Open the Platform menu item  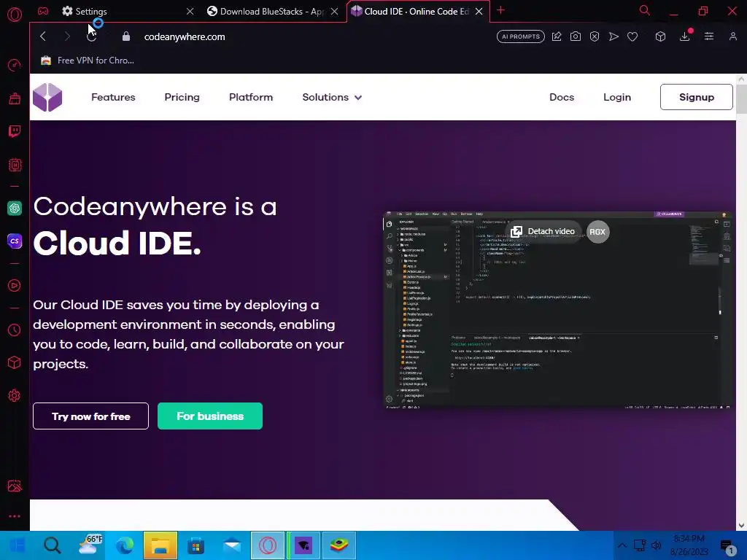tap(251, 97)
